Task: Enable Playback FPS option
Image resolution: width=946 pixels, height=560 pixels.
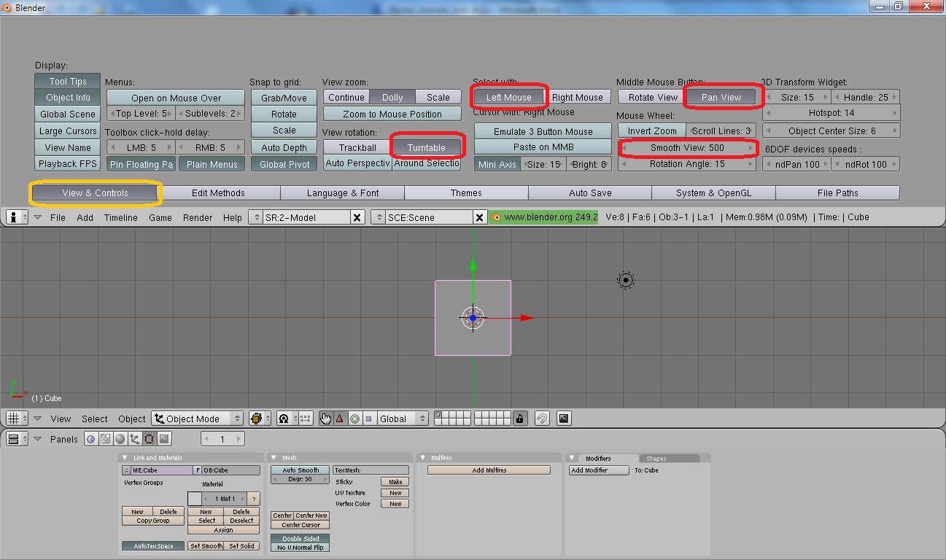Action: pyautogui.click(x=68, y=164)
